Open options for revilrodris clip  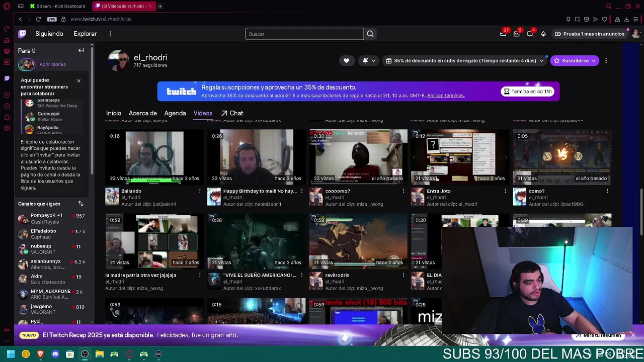[x=404, y=275]
